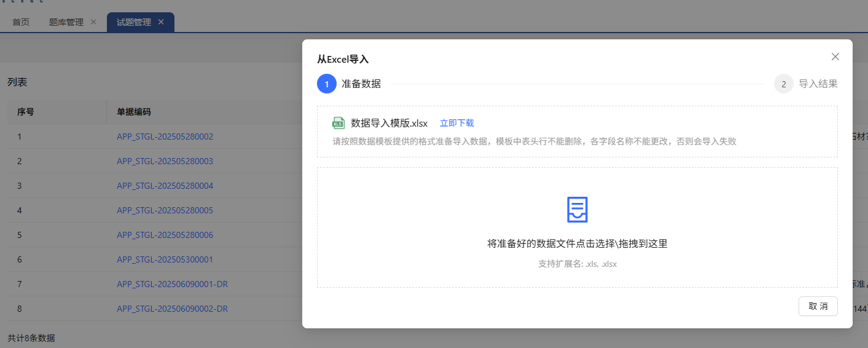Screen dimensions: 868x348
Task: Close the 题库管理 tab
Action: [x=93, y=22]
